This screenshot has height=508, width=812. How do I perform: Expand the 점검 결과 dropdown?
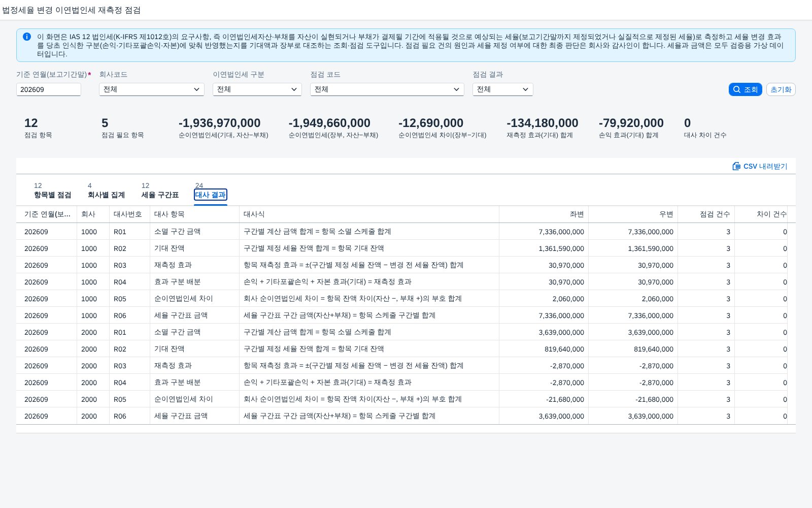pyautogui.click(x=503, y=89)
